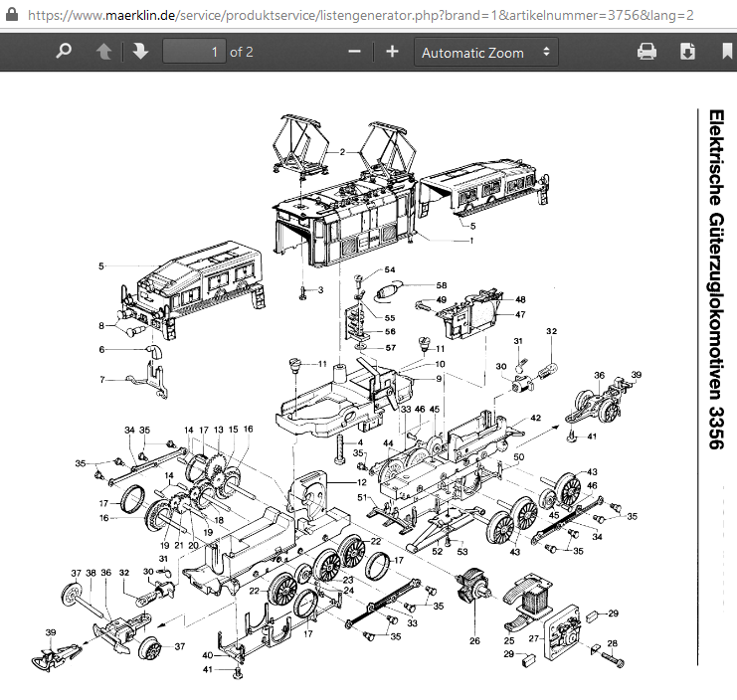The width and height of the screenshot is (737, 700).
Task: Click part label 6 by elbow piece
Action: coord(101,350)
